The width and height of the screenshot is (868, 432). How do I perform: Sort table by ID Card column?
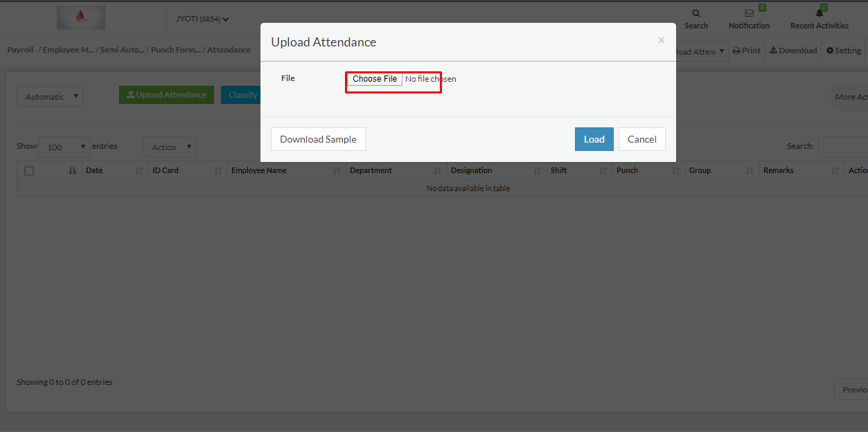coord(188,170)
